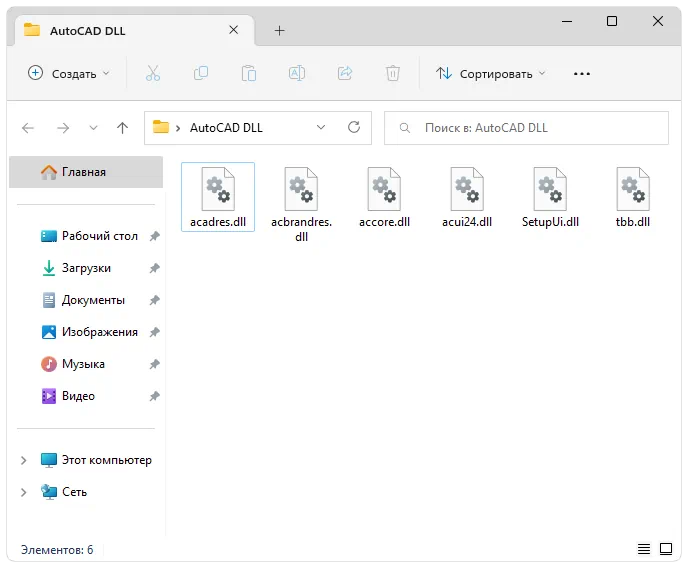The width and height of the screenshot is (687, 567).
Task: Unpin Изображения with its pin icon
Action: pos(154,332)
